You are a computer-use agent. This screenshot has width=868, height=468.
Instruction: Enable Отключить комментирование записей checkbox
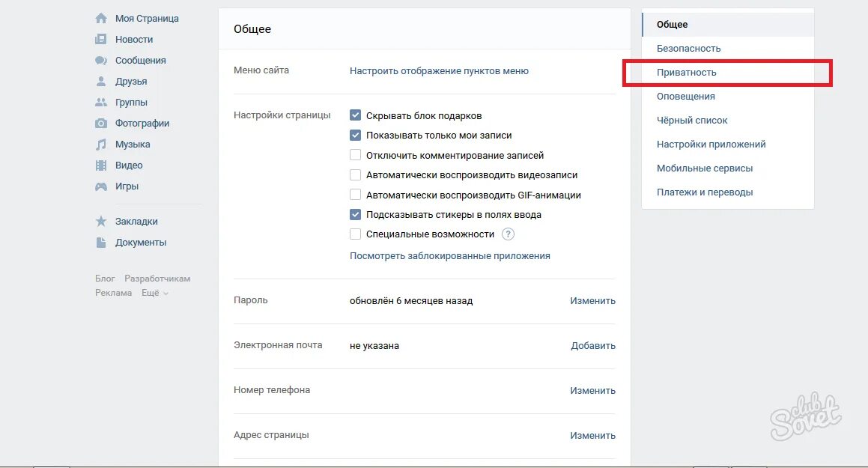point(356,155)
